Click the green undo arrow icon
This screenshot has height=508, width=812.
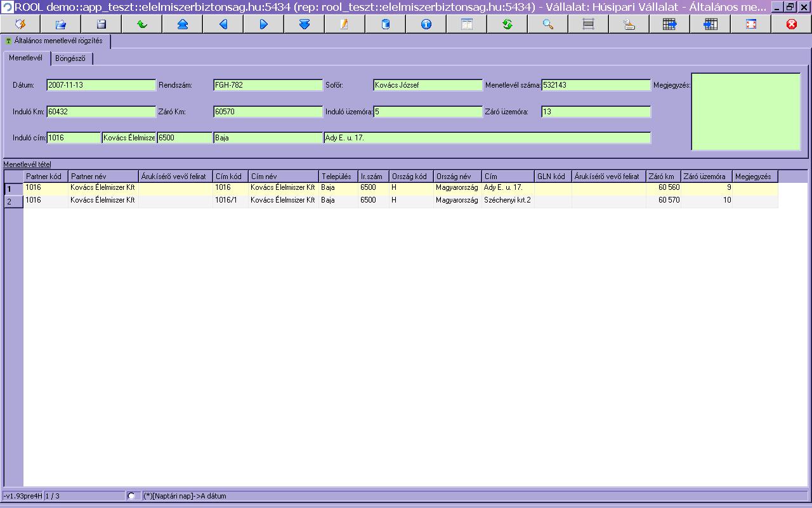pyautogui.click(x=142, y=24)
